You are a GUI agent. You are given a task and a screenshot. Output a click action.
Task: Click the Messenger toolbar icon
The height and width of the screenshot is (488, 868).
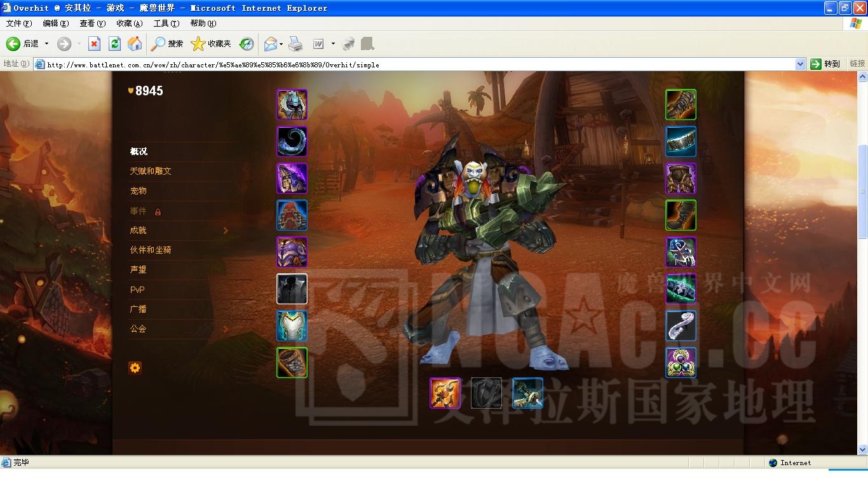348,43
